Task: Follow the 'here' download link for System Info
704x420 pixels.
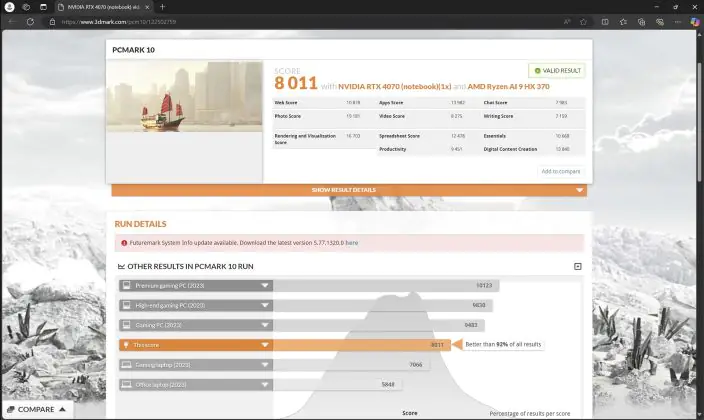Action: pos(352,243)
